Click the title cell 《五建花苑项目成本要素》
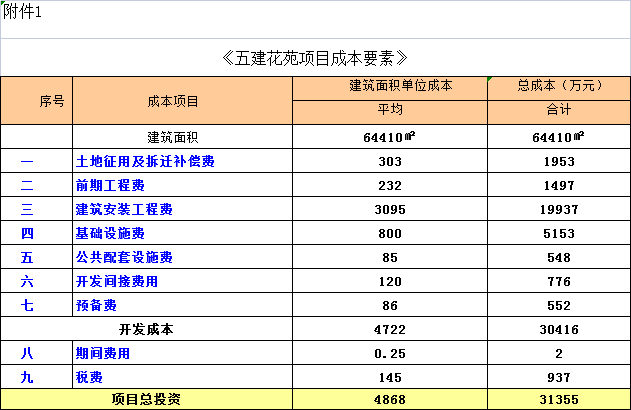 [315, 57]
